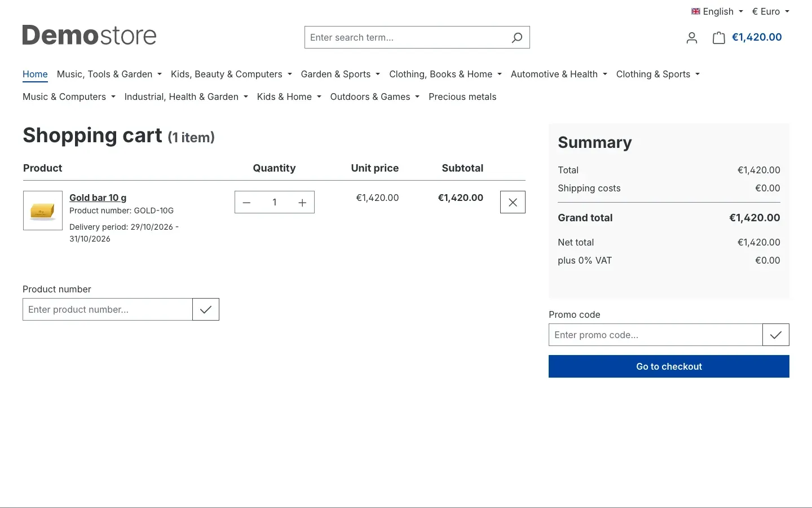The height and width of the screenshot is (508, 812).
Task: Submit product number with checkmark button
Action: 206,309
